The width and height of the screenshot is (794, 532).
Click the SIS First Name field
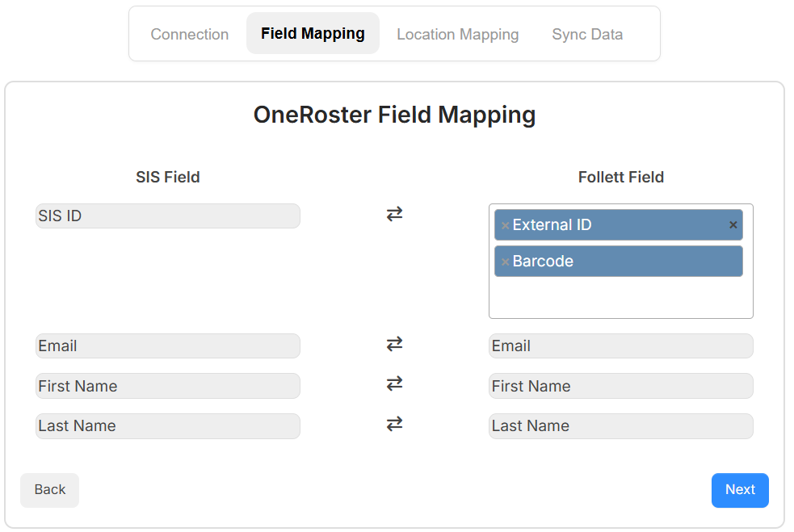click(x=168, y=386)
